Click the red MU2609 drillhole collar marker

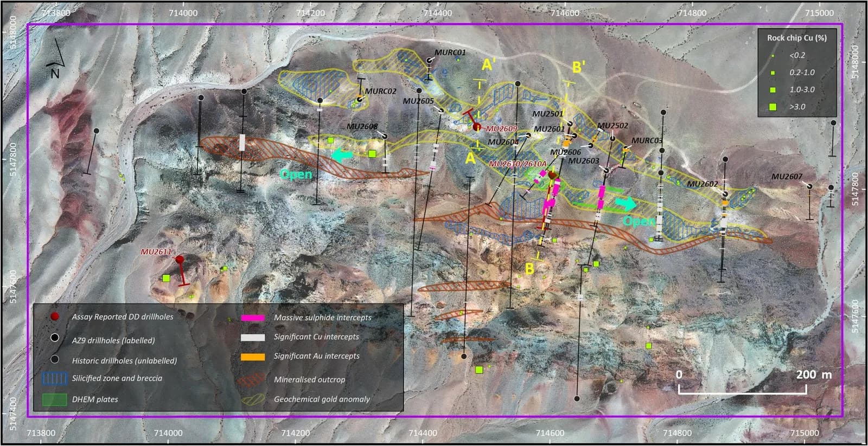[477, 127]
